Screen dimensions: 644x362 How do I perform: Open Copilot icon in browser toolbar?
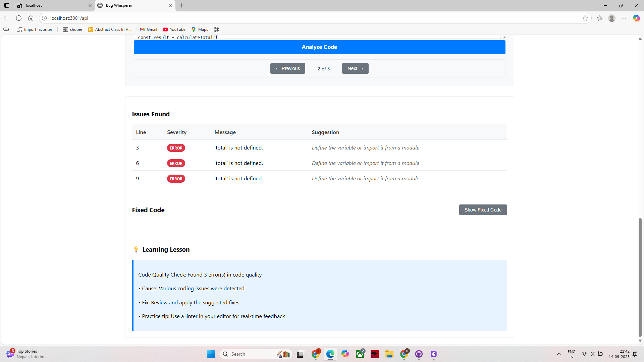[636, 18]
